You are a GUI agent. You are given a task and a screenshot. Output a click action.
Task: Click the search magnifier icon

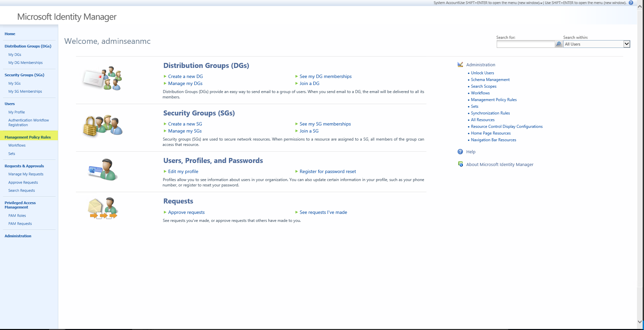559,44
